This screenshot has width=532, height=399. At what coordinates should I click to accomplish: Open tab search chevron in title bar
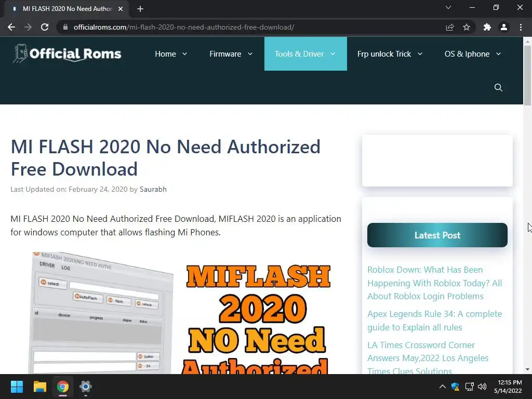tap(448, 7)
